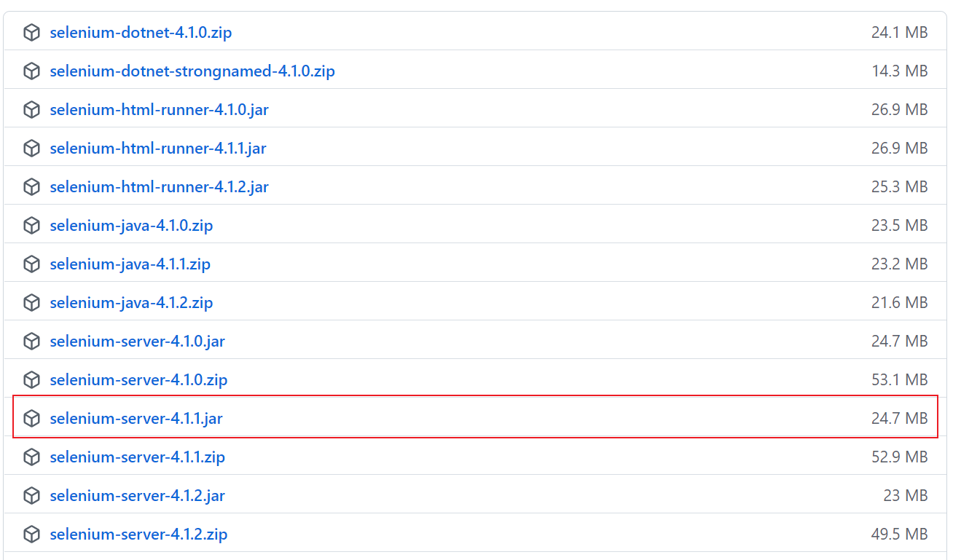Download selenium-java-4.1.0.zip
This screenshot has width=953, height=560.
point(131,226)
